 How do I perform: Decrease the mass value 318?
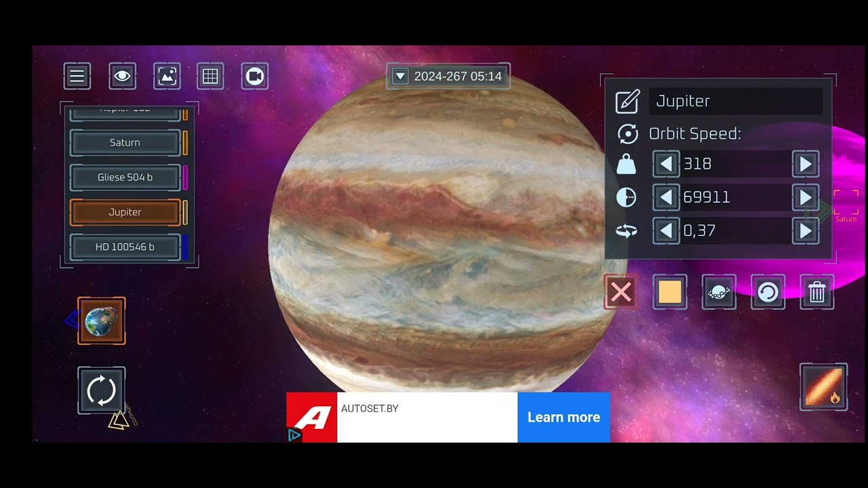tap(666, 163)
